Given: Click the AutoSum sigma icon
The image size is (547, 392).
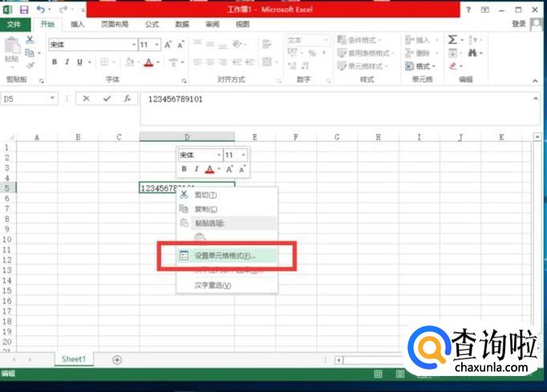Looking at the screenshot, I should click(x=452, y=39).
